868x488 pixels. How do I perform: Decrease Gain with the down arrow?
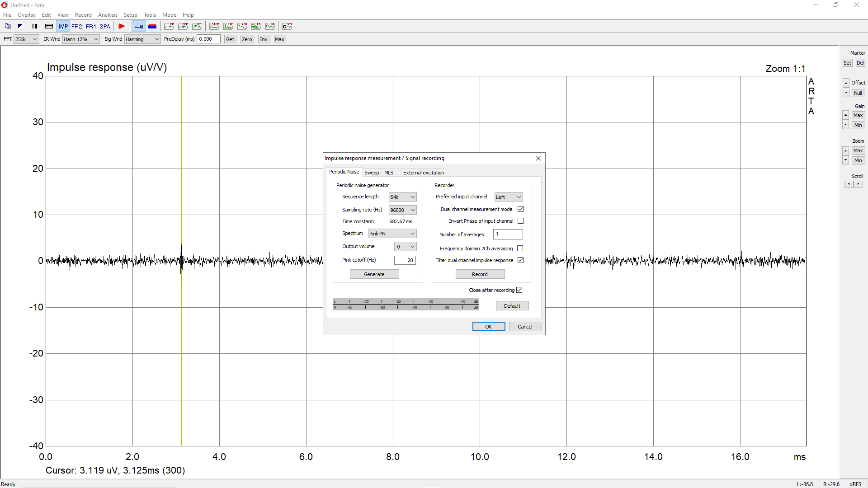[x=845, y=125]
